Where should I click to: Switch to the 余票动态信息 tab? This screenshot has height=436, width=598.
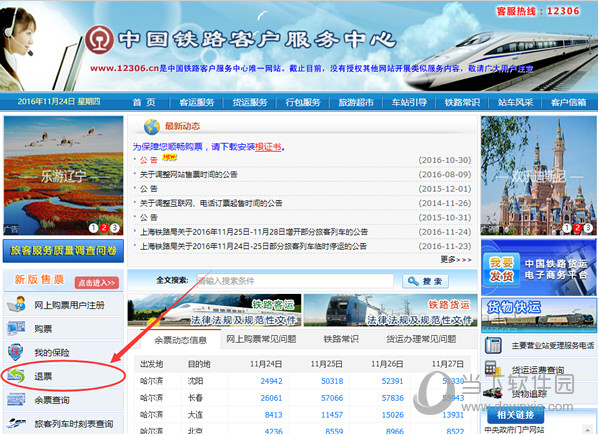coord(180,339)
